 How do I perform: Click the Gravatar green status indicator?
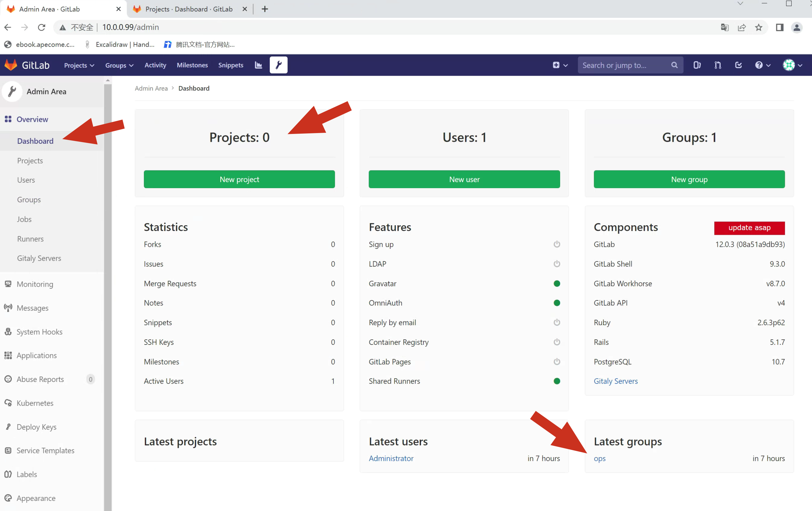pyautogui.click(x=557, y=284)
